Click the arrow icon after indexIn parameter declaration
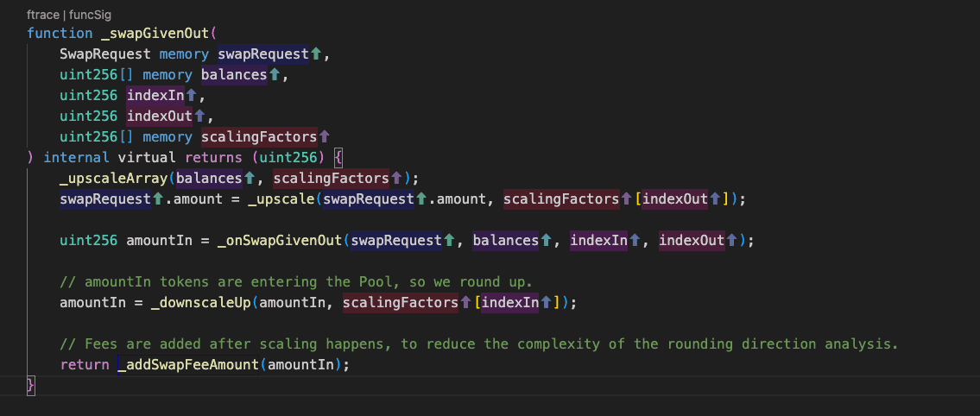The image size is (980, 416). (x=191, y=96)
